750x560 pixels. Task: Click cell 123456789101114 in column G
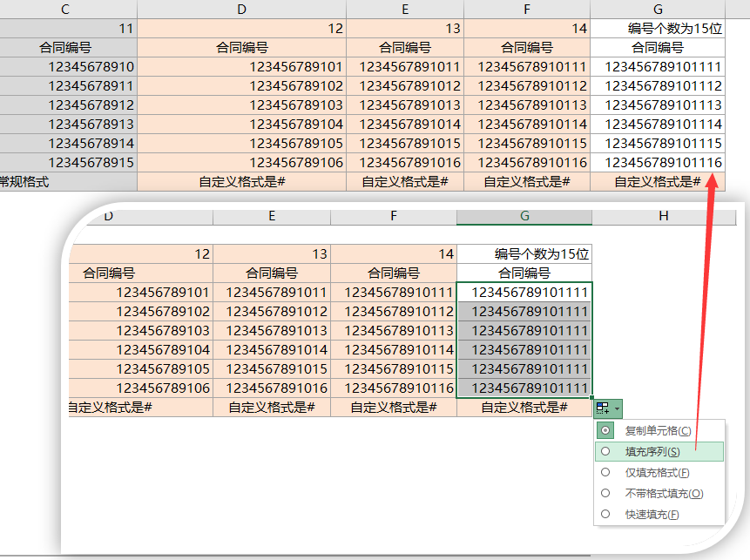[x=658, y=124]
